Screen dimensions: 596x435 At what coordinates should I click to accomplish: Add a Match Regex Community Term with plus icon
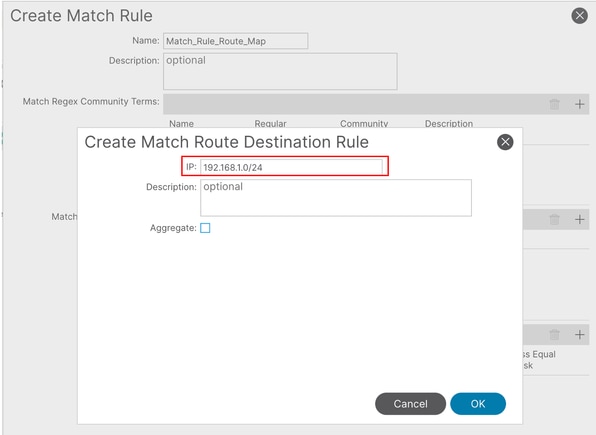click(579, 104)
